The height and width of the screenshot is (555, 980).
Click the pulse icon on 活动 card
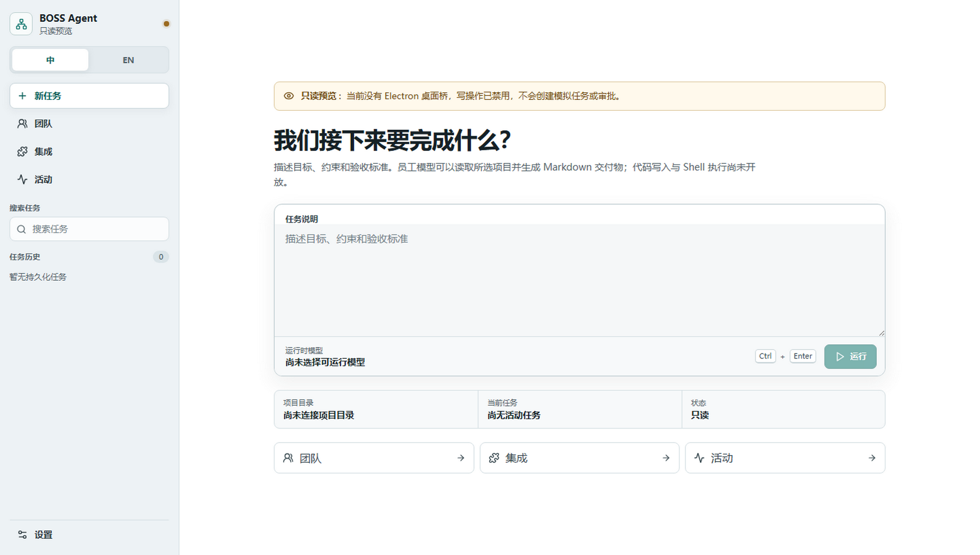(700, 458)
